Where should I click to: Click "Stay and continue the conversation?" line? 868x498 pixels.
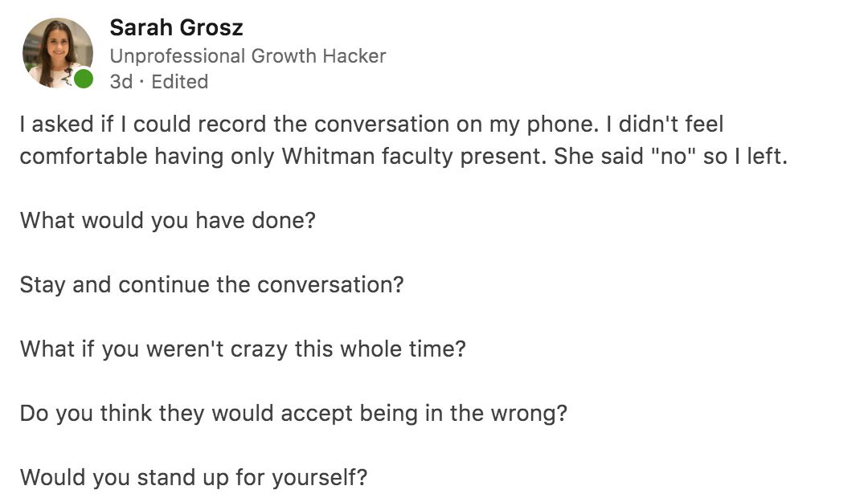coord(212,285)
